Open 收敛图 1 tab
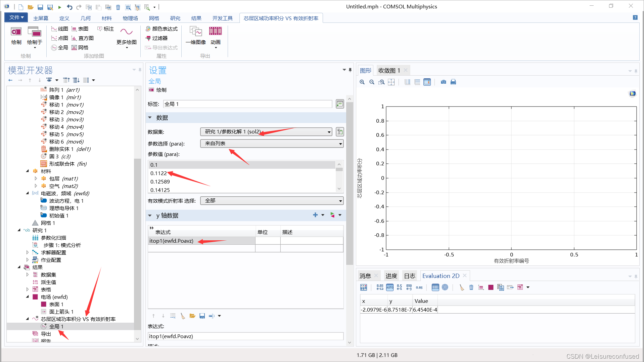The width and height of the screenshot is (644, 362). [389, 70]
